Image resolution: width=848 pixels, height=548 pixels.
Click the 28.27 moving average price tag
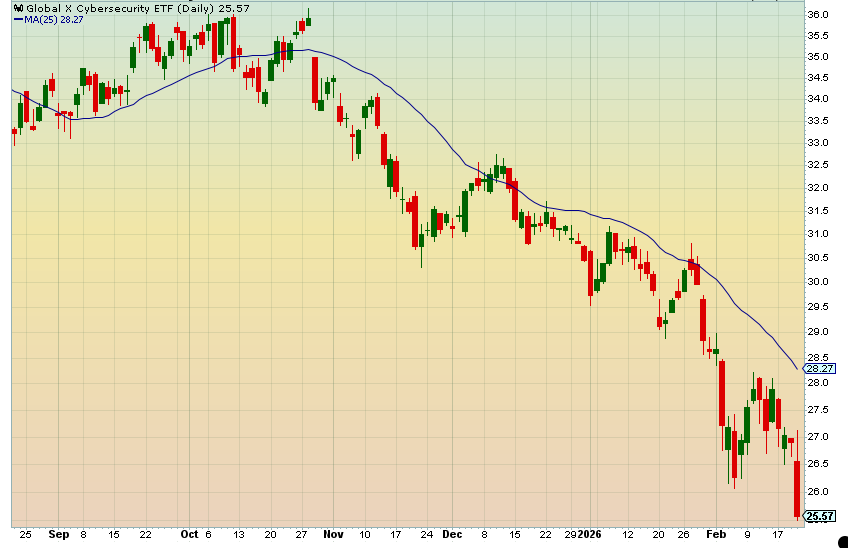[820, 368]
